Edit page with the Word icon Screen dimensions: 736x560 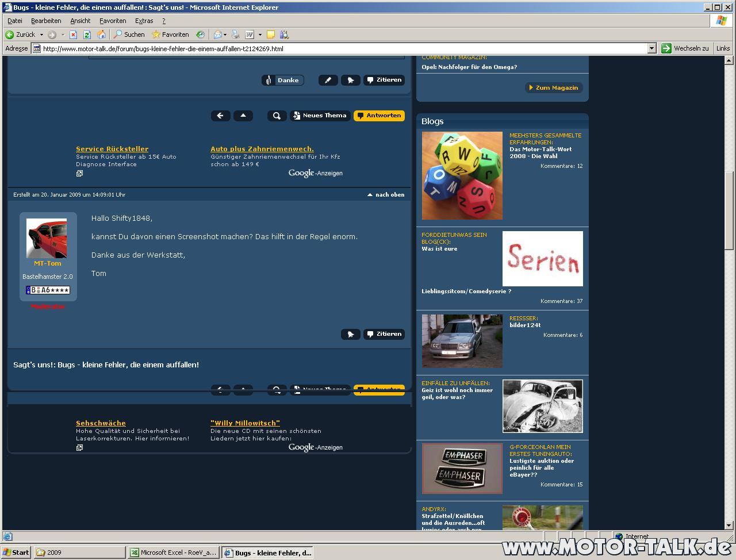[x=250, y=34]
